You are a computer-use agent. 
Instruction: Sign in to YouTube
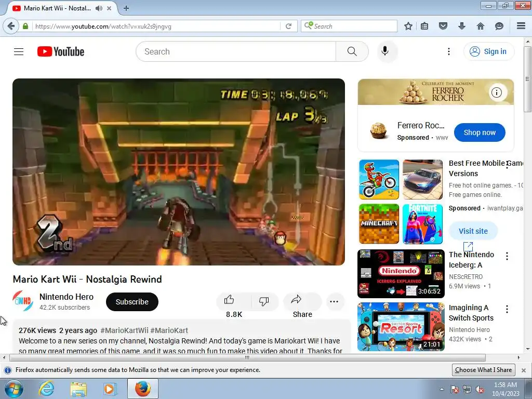(488, 51)
